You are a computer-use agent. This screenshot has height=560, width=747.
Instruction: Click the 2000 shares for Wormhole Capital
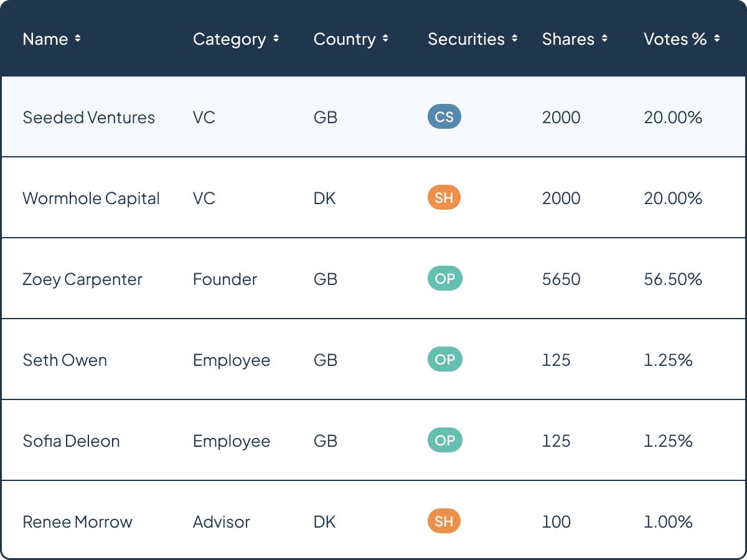coord(561,198)
